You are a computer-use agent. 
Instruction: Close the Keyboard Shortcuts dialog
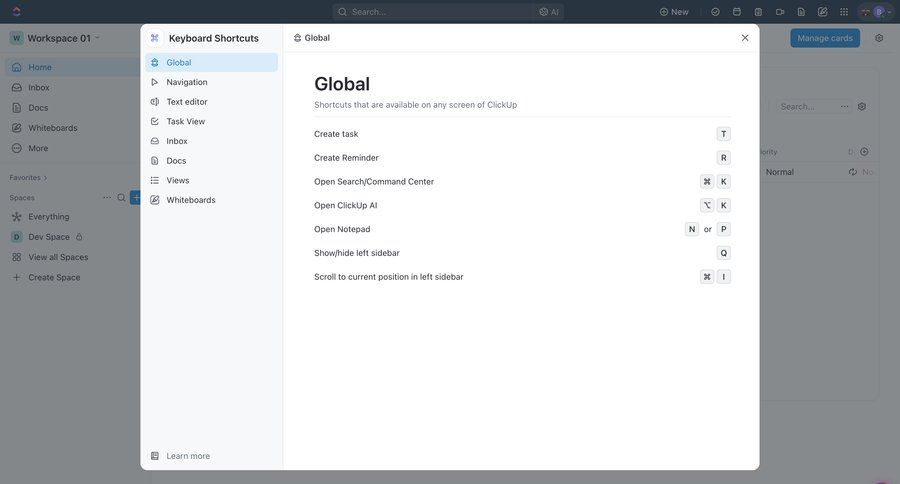(x=745, y=38)
